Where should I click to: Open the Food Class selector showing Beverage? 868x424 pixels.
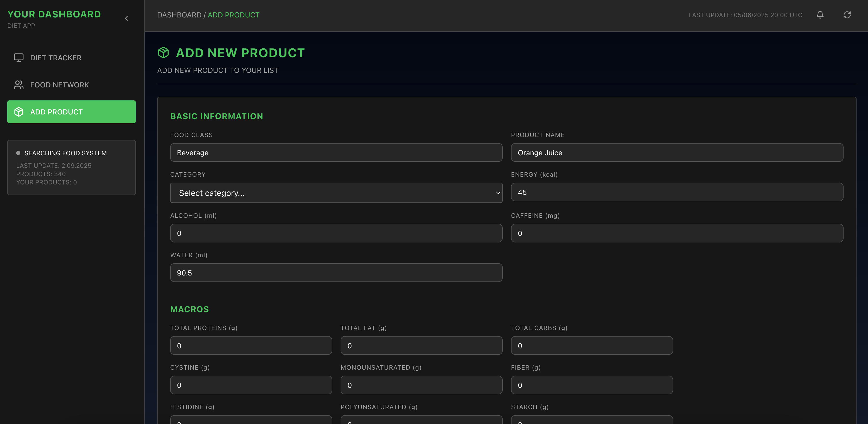click(336, 152)
